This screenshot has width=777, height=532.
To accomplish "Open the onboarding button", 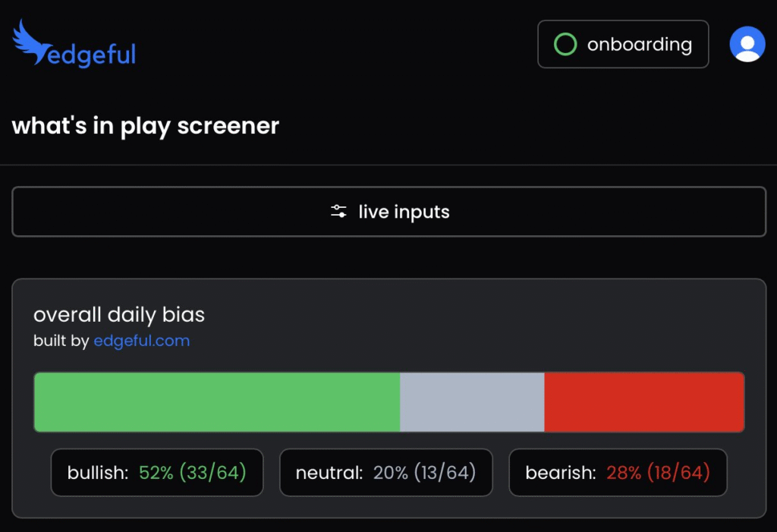I will 623,44.
